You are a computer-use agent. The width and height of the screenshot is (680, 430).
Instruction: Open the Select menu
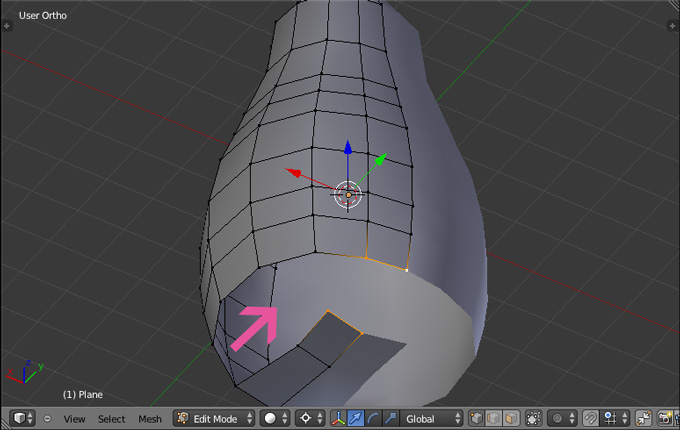[x=111, y=419]
